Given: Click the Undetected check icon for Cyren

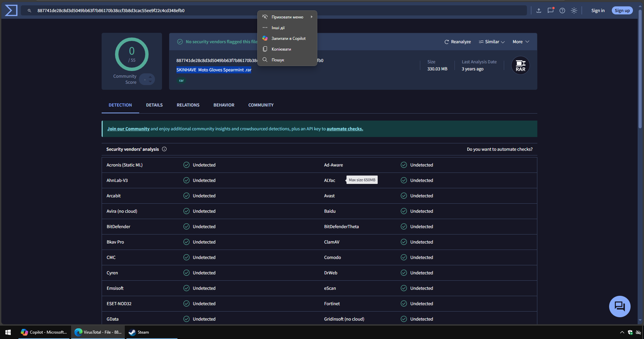Looking at the screenshot, I should coord(186,273).
